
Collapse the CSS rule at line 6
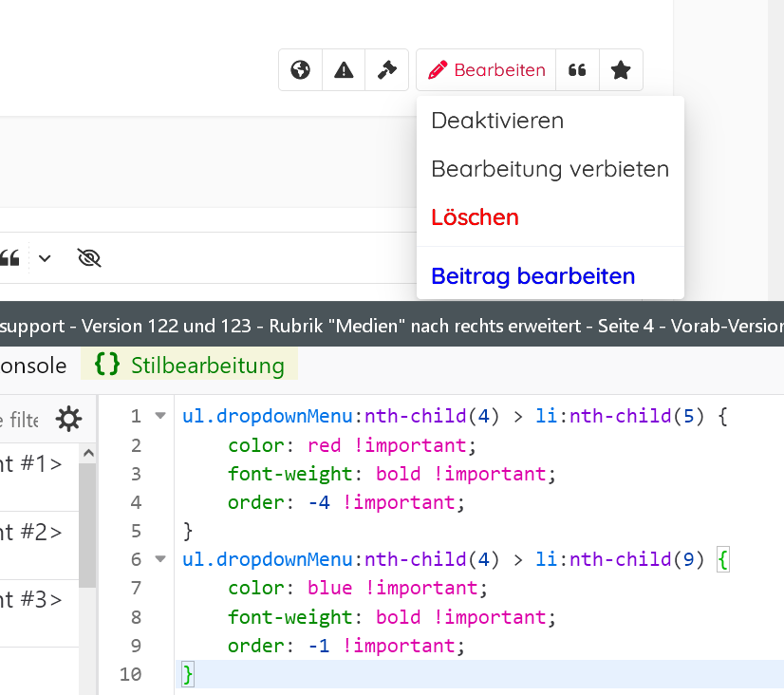[x=159, y=559]
